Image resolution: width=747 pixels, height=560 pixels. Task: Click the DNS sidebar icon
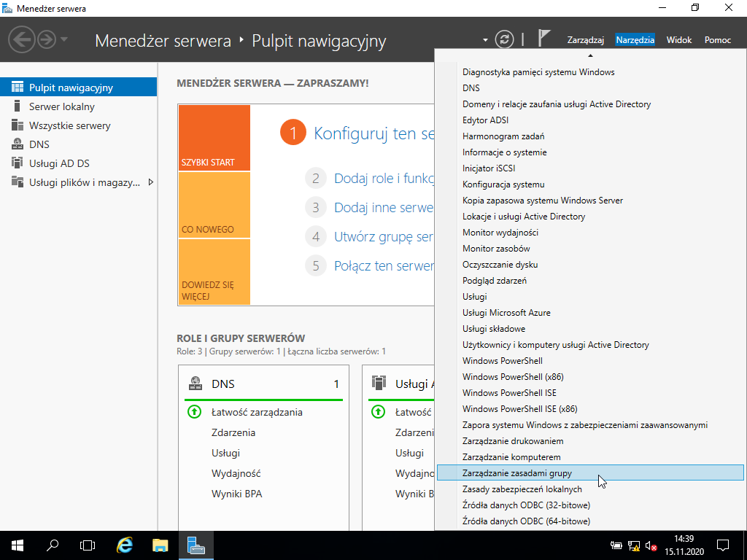pyautogui.click(x=18, y=144)
